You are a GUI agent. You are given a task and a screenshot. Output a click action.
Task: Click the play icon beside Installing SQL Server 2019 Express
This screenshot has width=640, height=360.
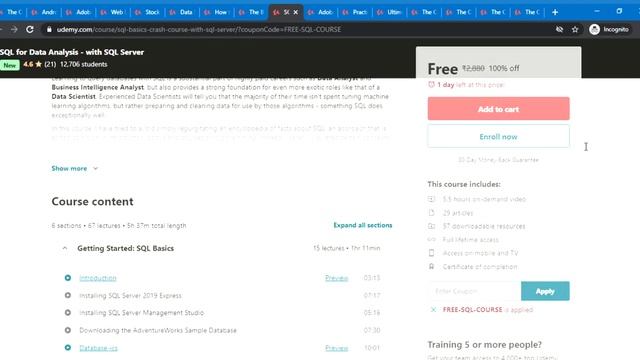click(68, 296)
